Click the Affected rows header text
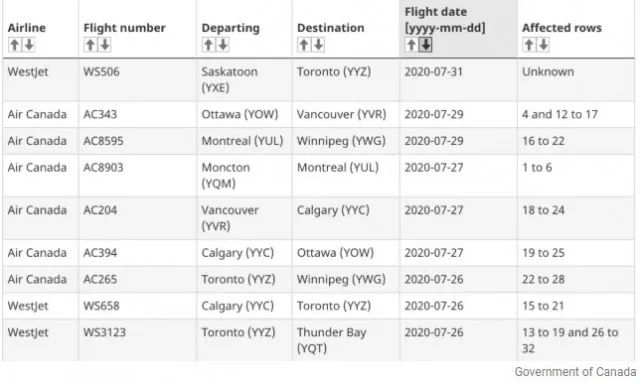This screenshot has width=640, height=383. (562, 28)
